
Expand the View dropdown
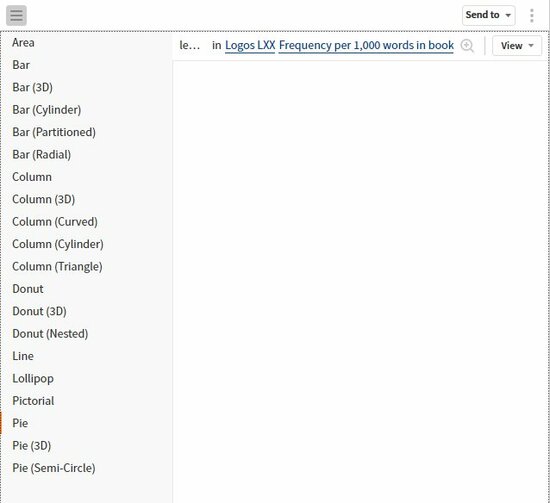pos(517,46)
